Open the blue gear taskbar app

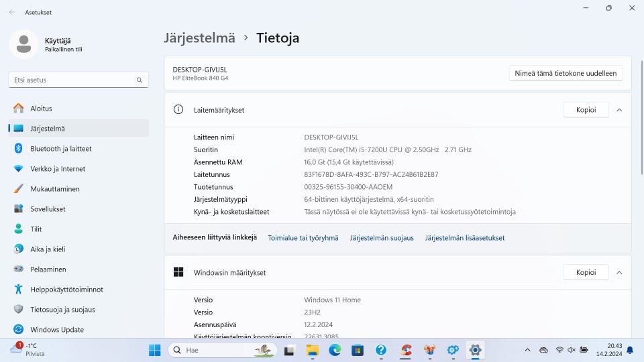(x=453, y=350)
